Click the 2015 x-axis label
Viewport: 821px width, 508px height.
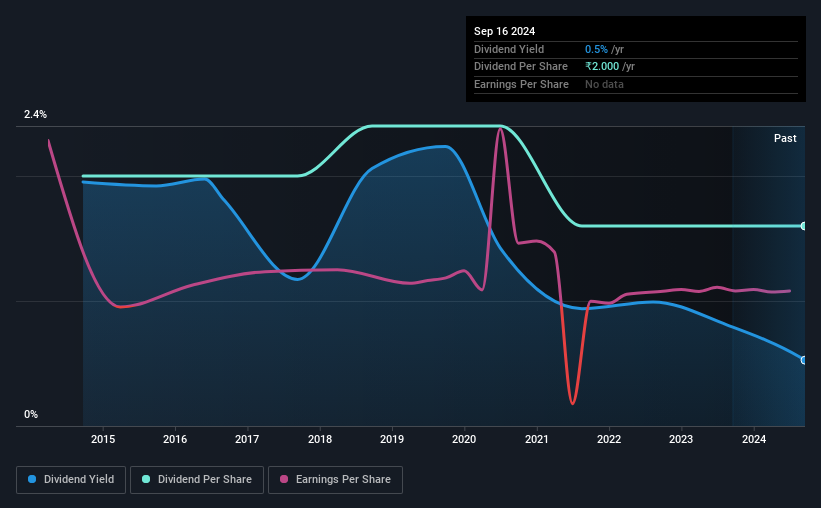click(103, 439)
